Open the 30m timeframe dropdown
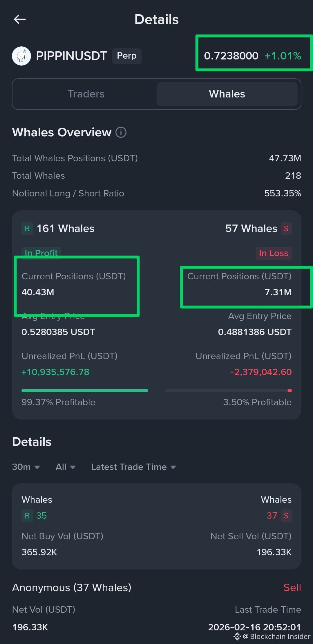The image size is (313, 644). click(x=26, y=467)
